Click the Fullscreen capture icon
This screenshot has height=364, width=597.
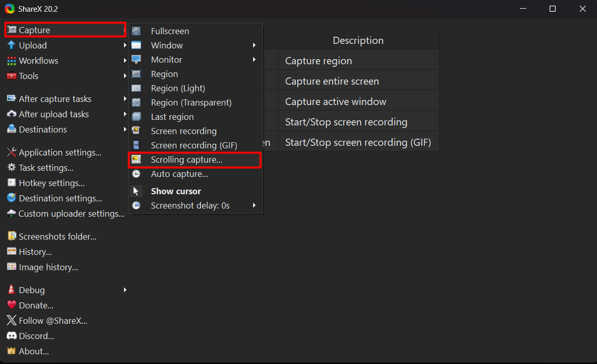point(136,31)
